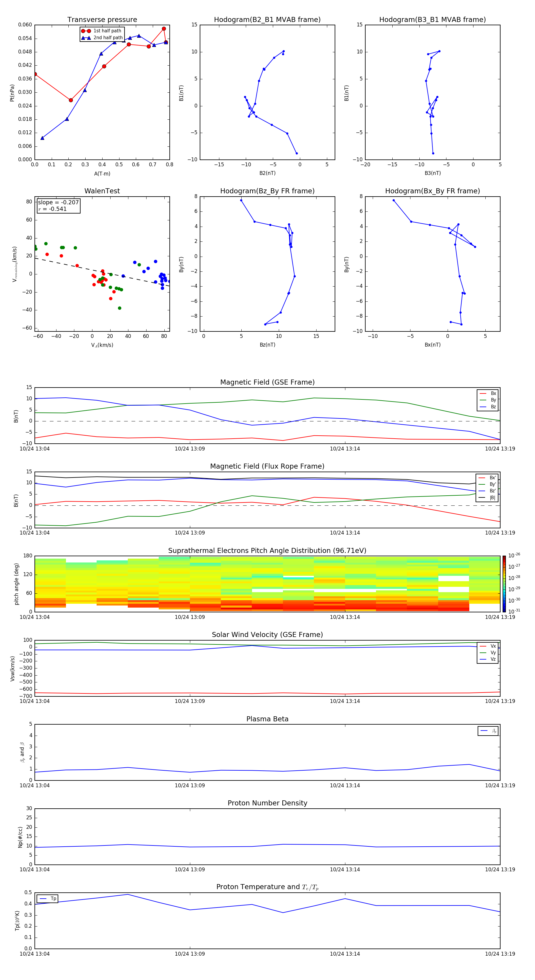Select 'Vx' in the solar wind legend

click(x=488, y=646)
